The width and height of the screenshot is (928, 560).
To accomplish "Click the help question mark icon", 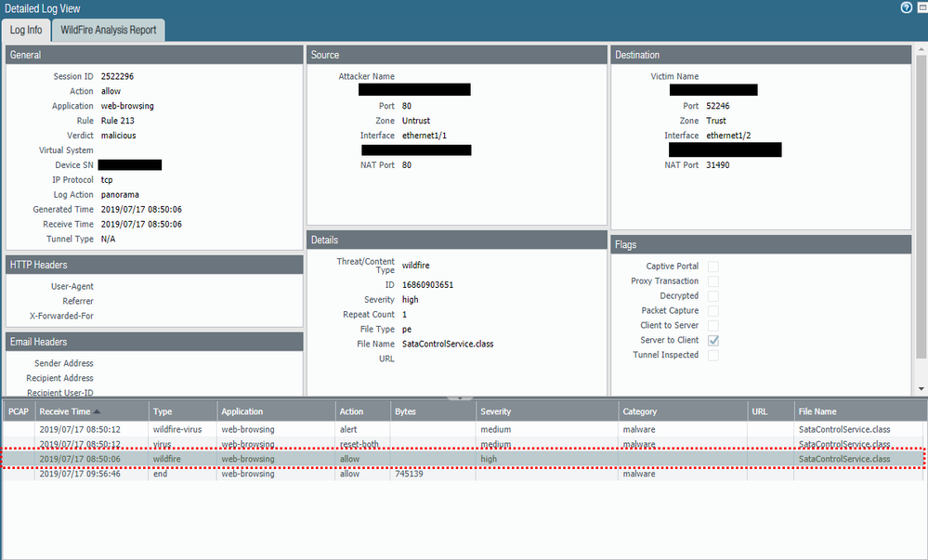I will (906, 7).
